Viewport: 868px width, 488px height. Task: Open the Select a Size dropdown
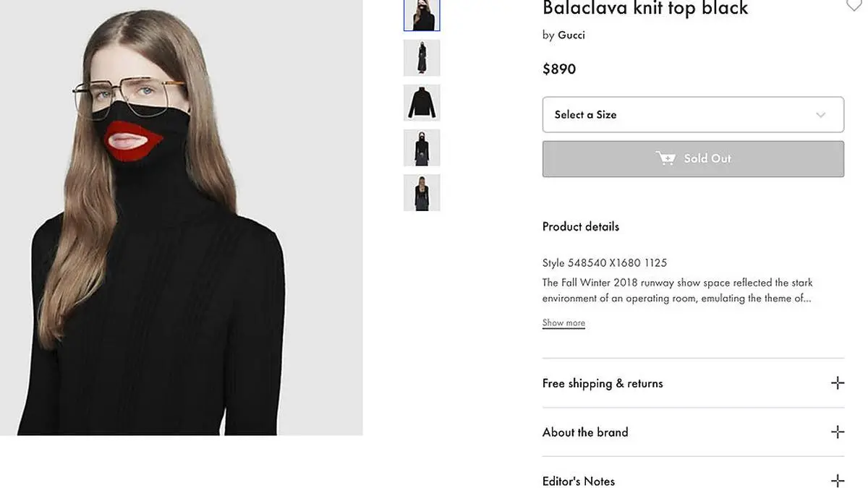692,115
